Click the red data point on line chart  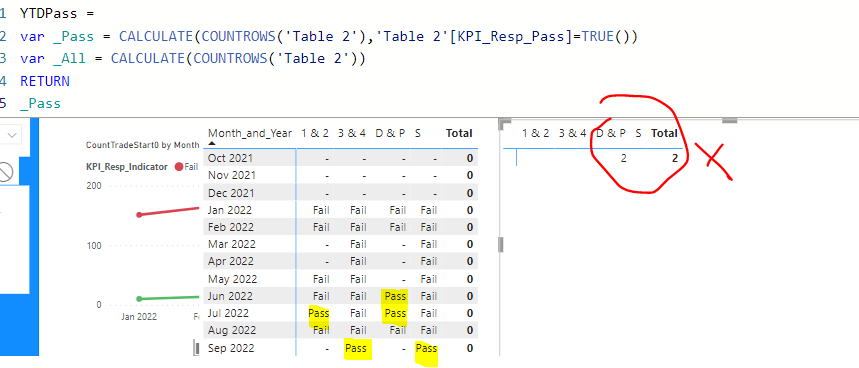(139, 215)
